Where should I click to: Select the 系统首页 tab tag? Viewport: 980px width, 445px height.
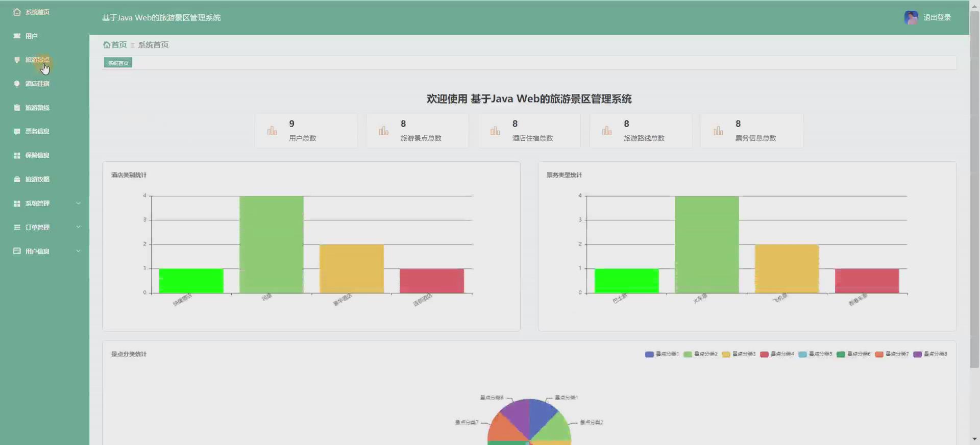click(x=118, y=63)
